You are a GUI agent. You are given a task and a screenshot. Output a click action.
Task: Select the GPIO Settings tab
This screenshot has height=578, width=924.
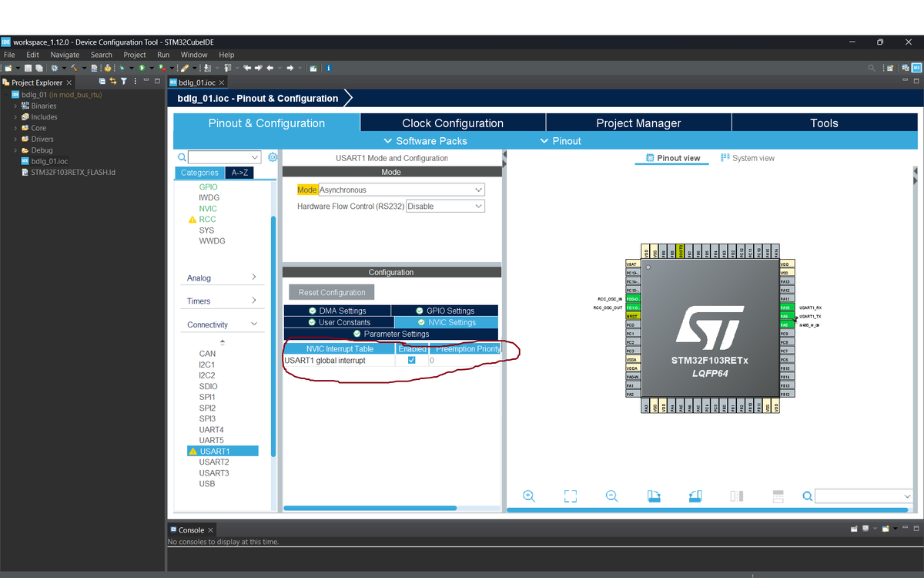pyautogui.click(x=445, y=311)
